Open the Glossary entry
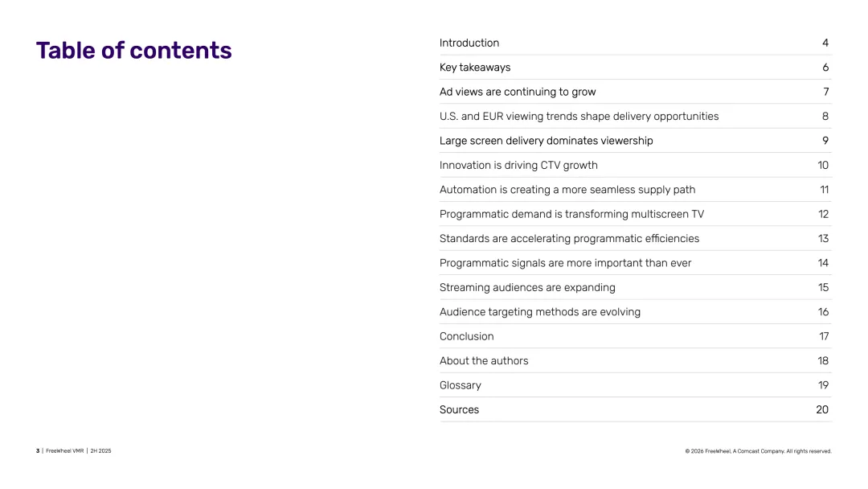The width and height of the screenshot is (868, 489). coord(461,385)
